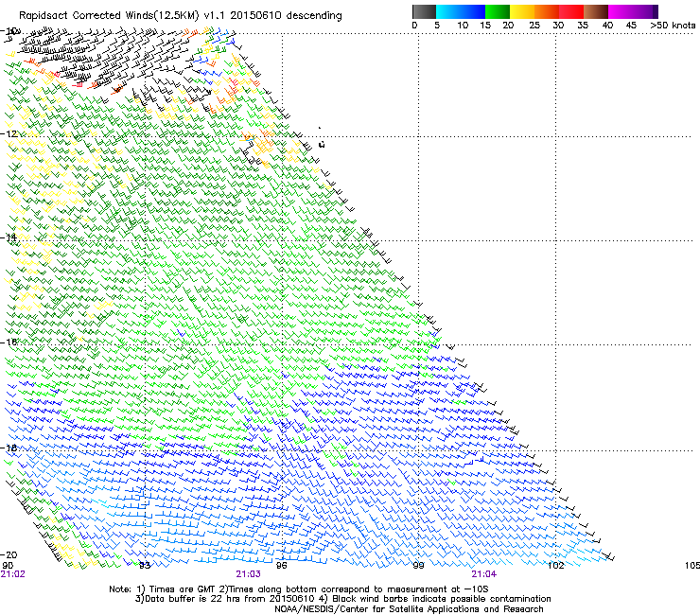Viewport: 700px width, 615px height.
Task: Click the latitude label -20
Action: 9,554
